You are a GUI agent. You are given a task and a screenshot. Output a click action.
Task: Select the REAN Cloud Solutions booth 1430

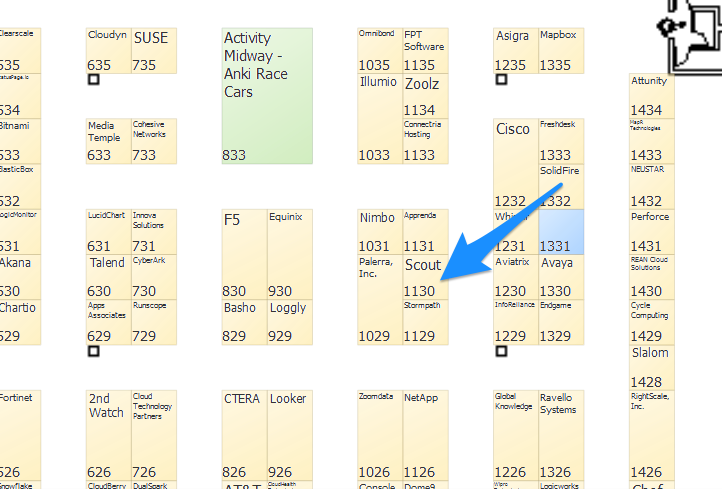coord(652,277)
